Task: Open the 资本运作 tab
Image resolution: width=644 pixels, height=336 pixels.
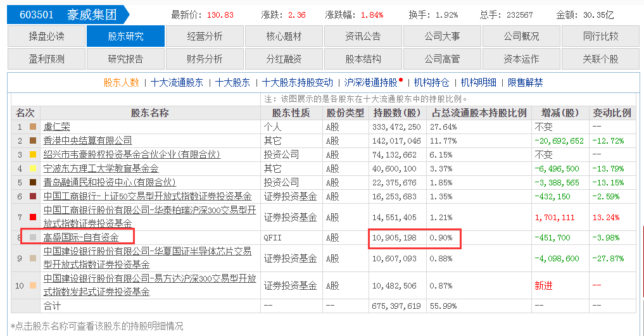Action: pos(522,59)
